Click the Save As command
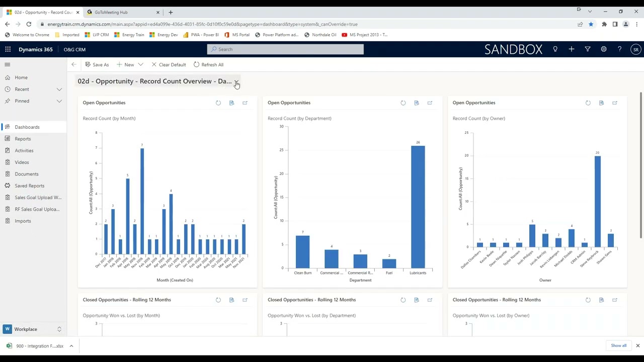This screenshot has height=362, width=644. pyautogui.click(x=97, y=64)
